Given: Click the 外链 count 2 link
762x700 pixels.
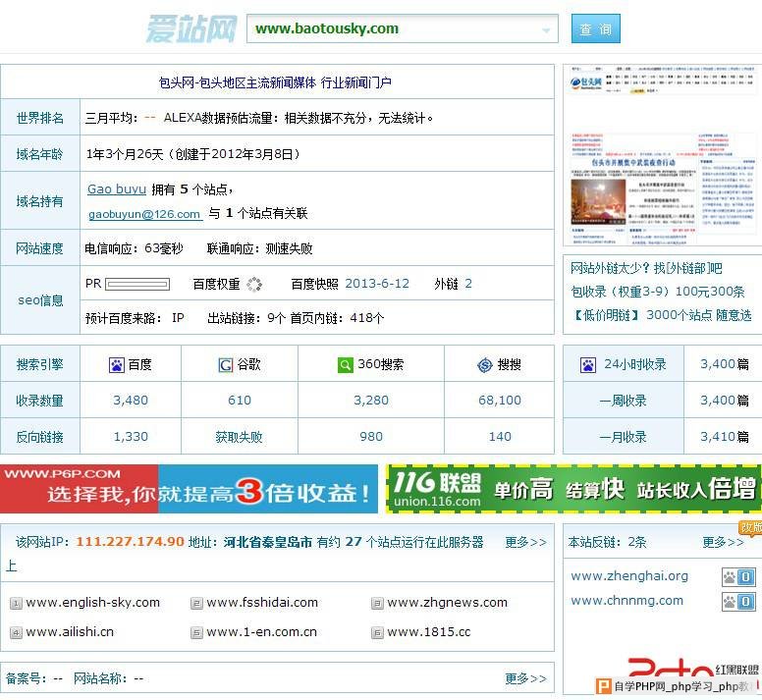Looking at the screenshot, I should (468, 283).
